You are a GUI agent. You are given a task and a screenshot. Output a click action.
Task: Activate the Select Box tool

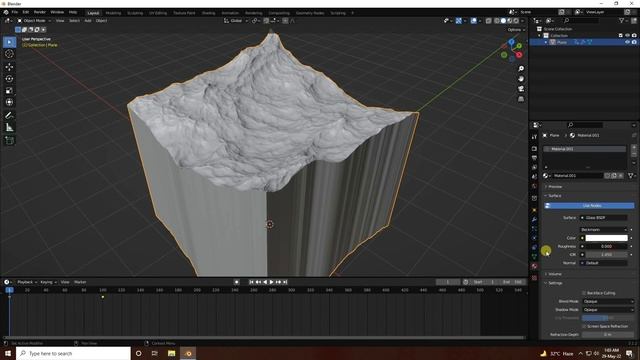9,42
